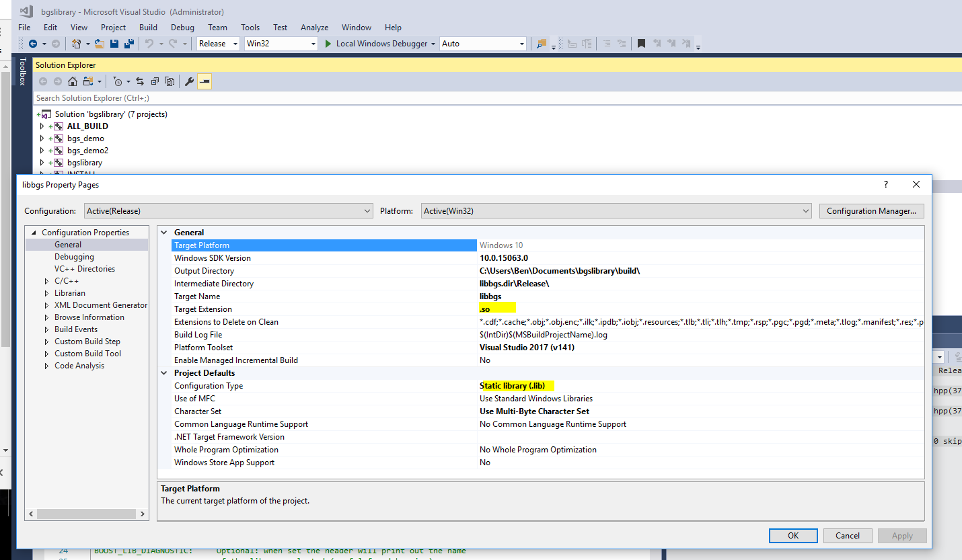Click the Configuration Manager button
The width and height of the screenshot is (962, 560).
[x=871, y=211]
